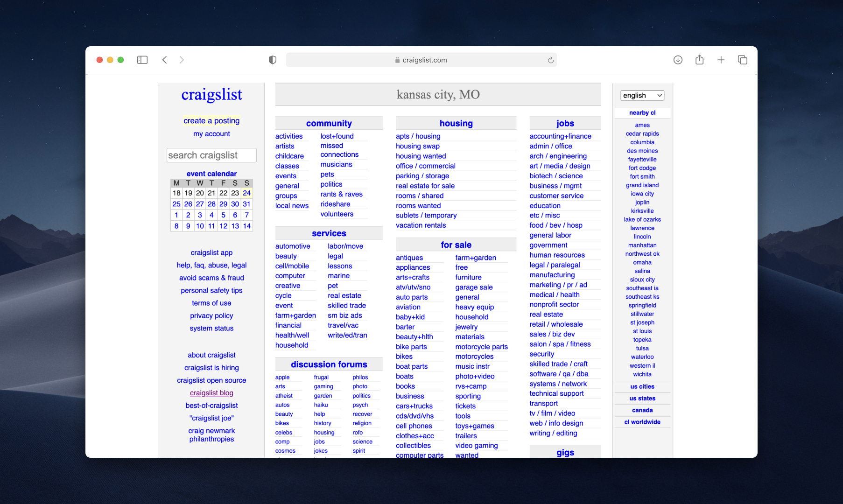Open the privacy report shield icon
The image size is (843, 504).
tap(273, 60)
